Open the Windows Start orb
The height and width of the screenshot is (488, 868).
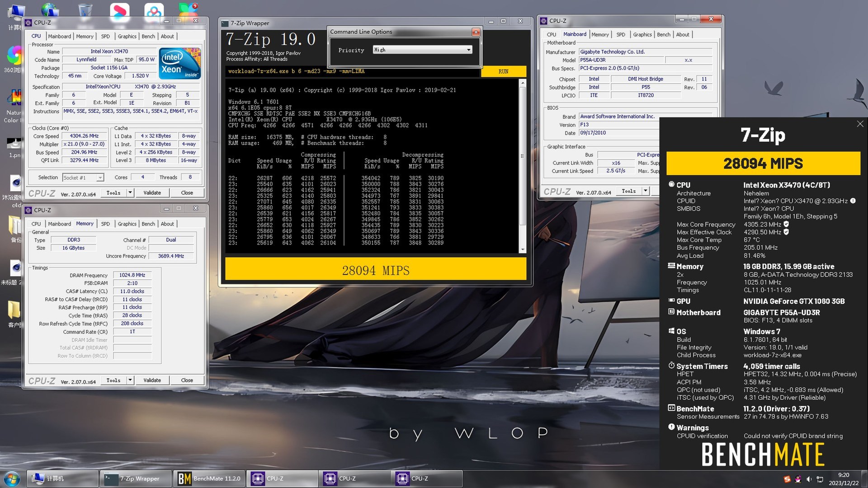[x=12, y=479]
